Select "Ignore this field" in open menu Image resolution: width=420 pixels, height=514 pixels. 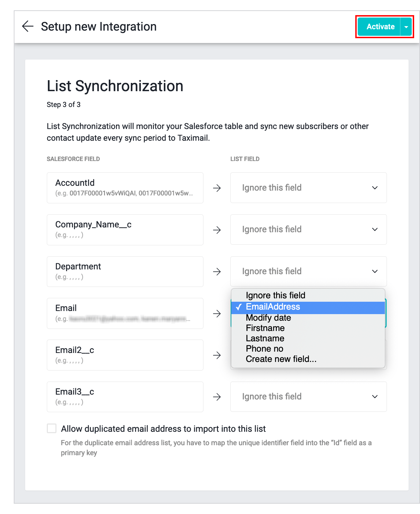(275, 296)
